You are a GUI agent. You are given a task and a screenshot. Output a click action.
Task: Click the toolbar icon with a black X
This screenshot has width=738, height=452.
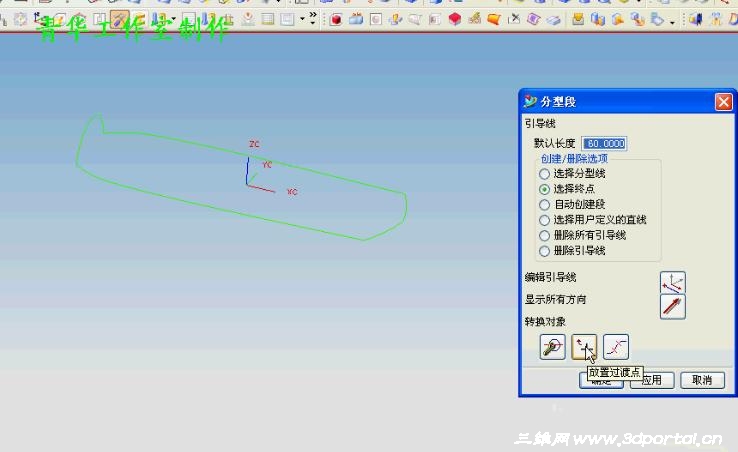[515, 19]
